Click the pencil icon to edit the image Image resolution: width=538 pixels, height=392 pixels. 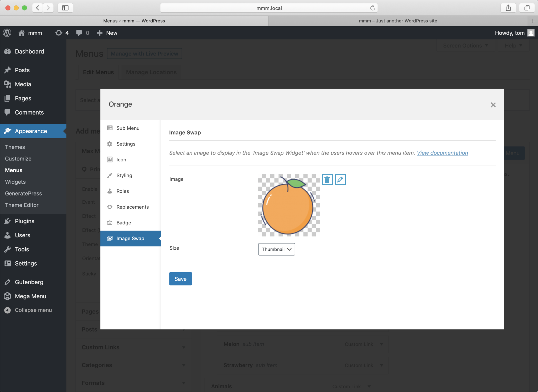click(x=340, y=180)
